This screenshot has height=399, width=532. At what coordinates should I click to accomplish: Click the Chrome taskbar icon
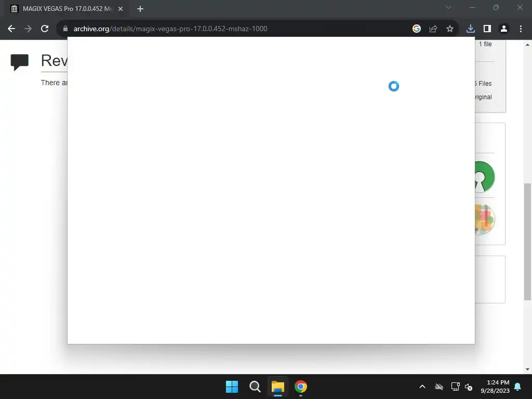[x=301, y=387]
